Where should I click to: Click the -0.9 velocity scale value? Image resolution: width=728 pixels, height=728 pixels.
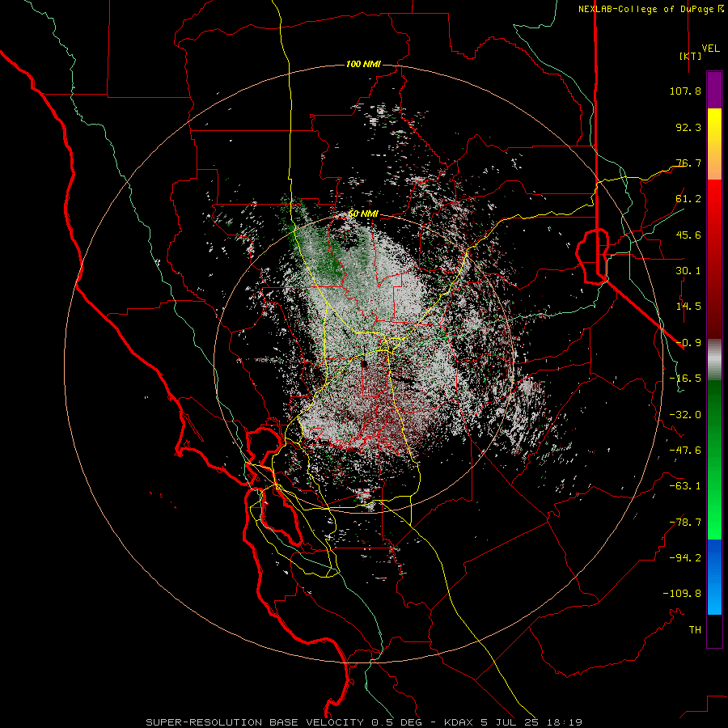pos(688,343)
